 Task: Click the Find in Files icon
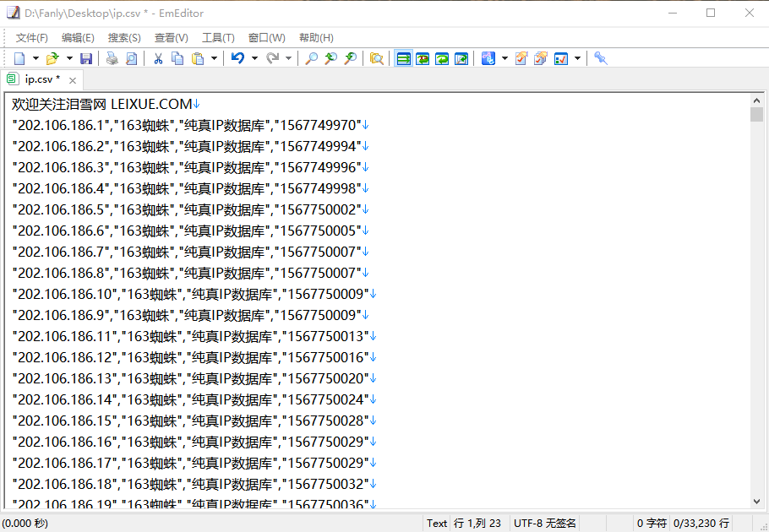(376, 58)
